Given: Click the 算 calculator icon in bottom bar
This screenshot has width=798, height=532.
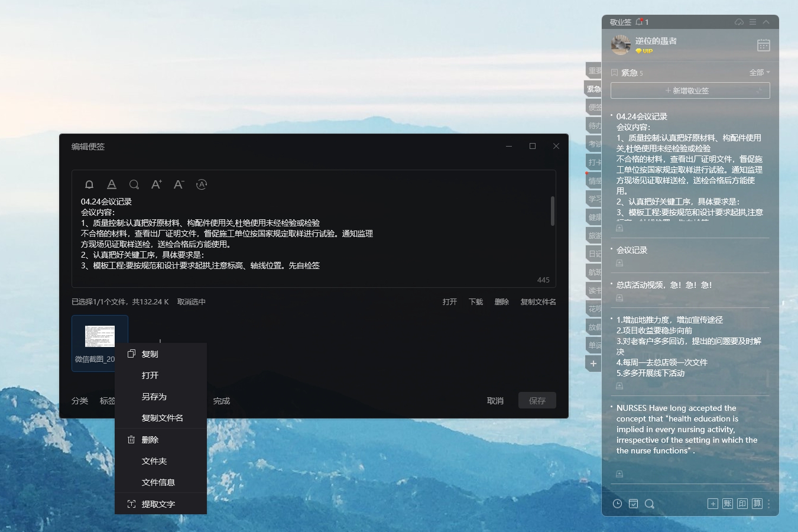Looking at the screenshot, I should [x=757, y=504].
